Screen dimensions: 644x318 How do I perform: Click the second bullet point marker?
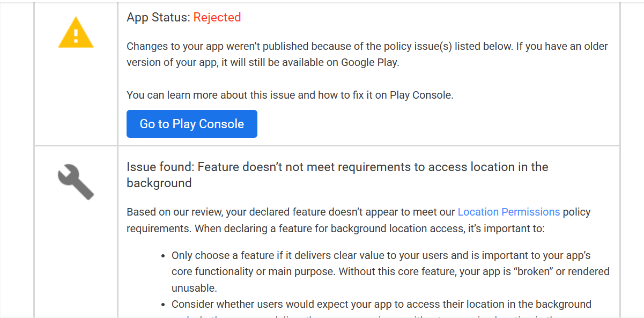[x=164, y=305]
